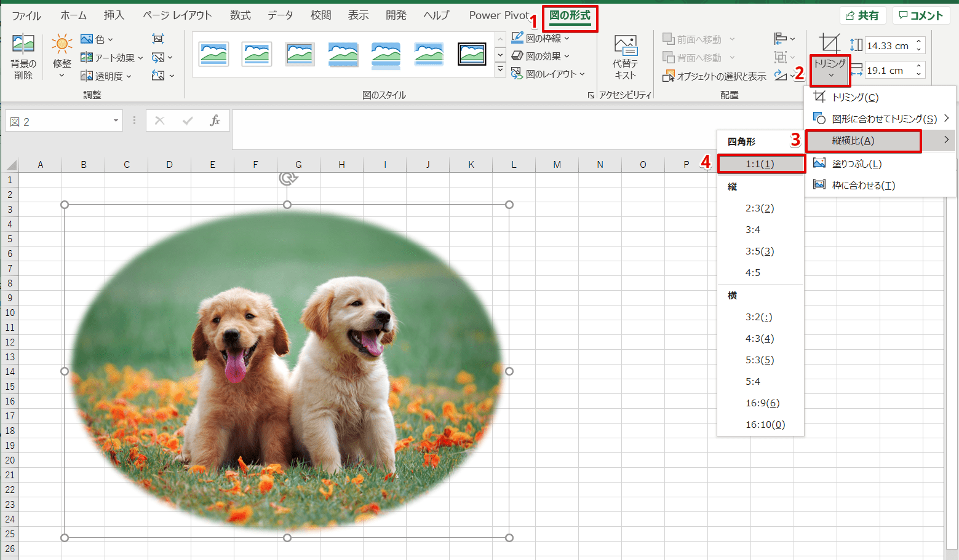Select the sixth picture style thumbnail
Screen dimensions: 959x560
[429, 54]
